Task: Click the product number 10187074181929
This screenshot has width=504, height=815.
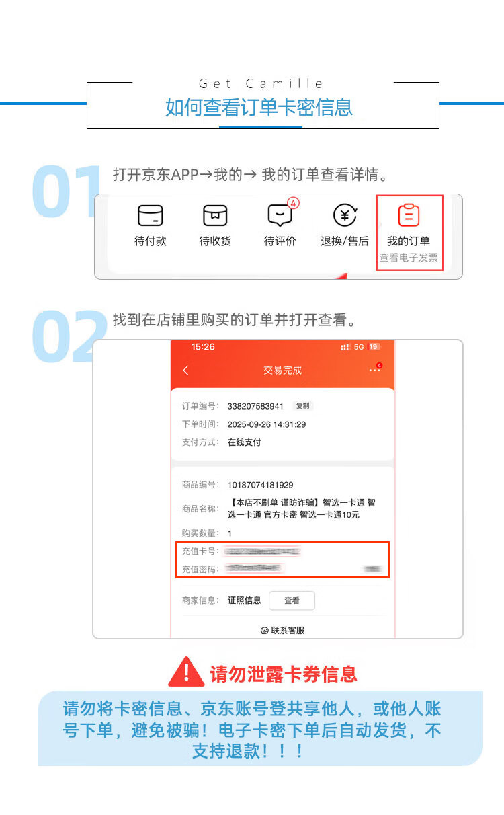Action: pyautogui.click(x=260, y=485)
